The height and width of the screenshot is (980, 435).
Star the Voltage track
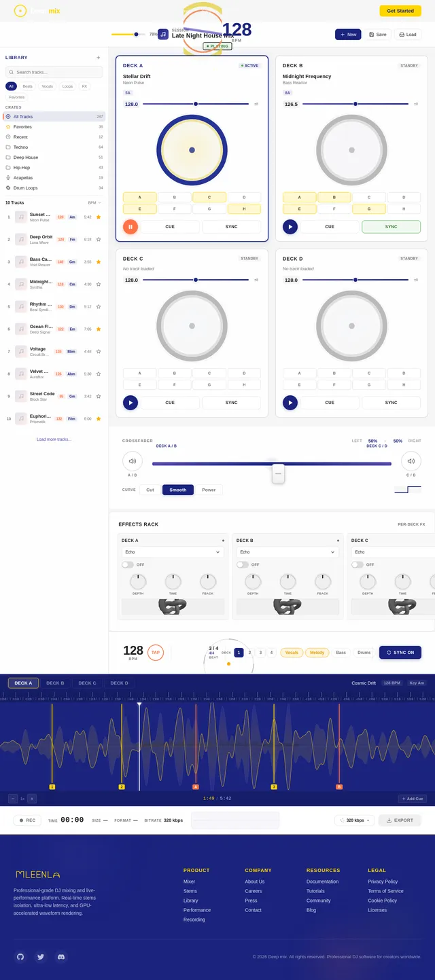(x=99, y=352)
